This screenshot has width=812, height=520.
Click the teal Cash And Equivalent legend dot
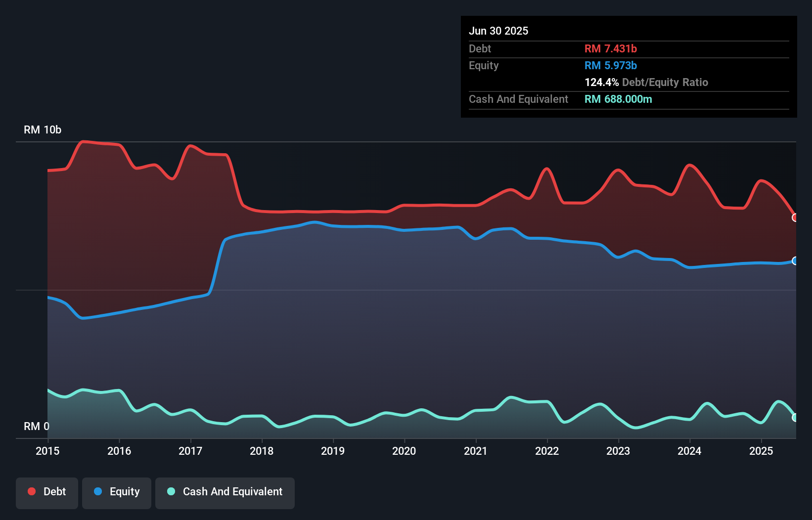coord(171,491)
